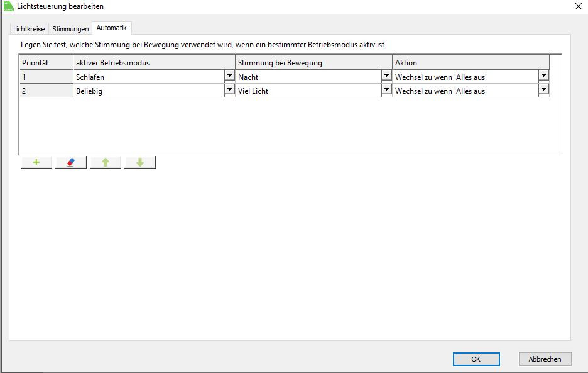
Task: Select the priority 2 row header cell
Action: click(x=46, y=91)
